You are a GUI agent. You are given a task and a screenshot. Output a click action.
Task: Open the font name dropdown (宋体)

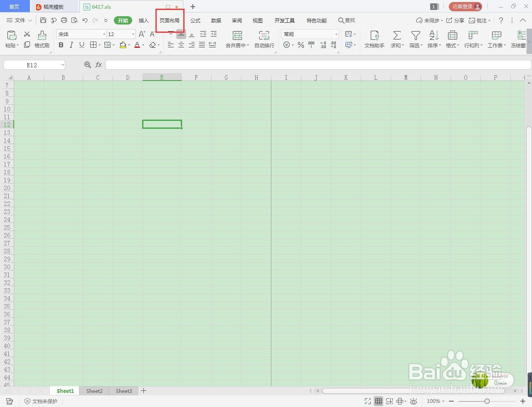point(104,34)
